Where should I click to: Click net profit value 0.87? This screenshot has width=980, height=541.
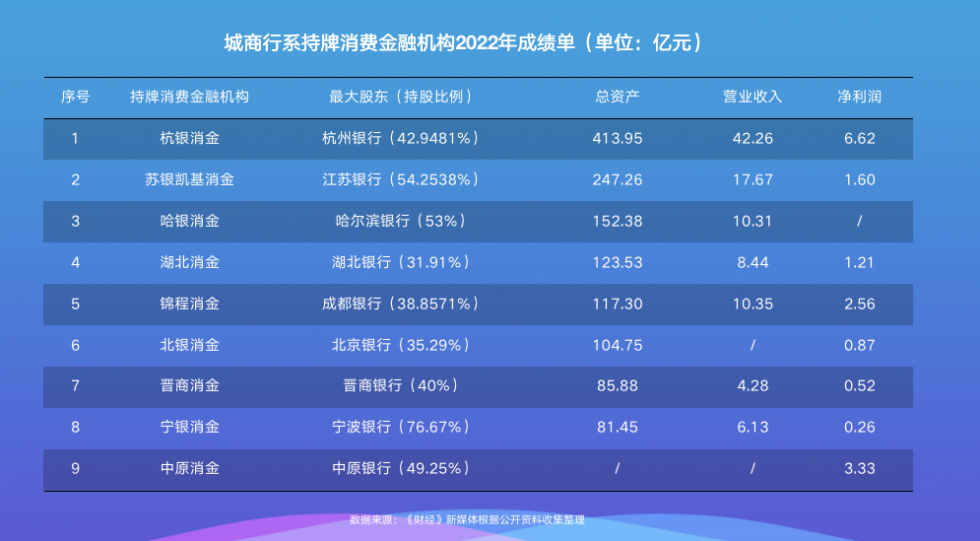[860, 345]
